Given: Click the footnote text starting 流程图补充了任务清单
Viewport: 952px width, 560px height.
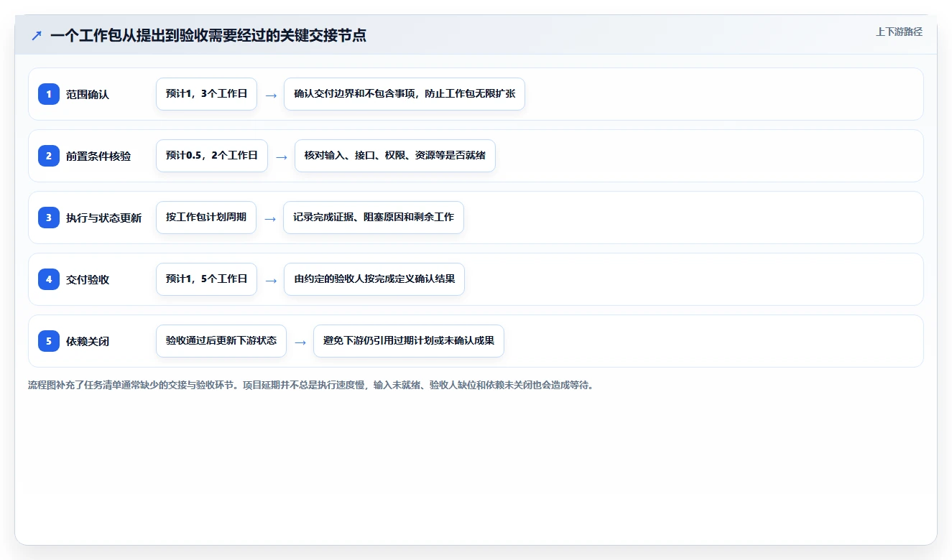Looking at the screenshot, I should tap(310, 386).
